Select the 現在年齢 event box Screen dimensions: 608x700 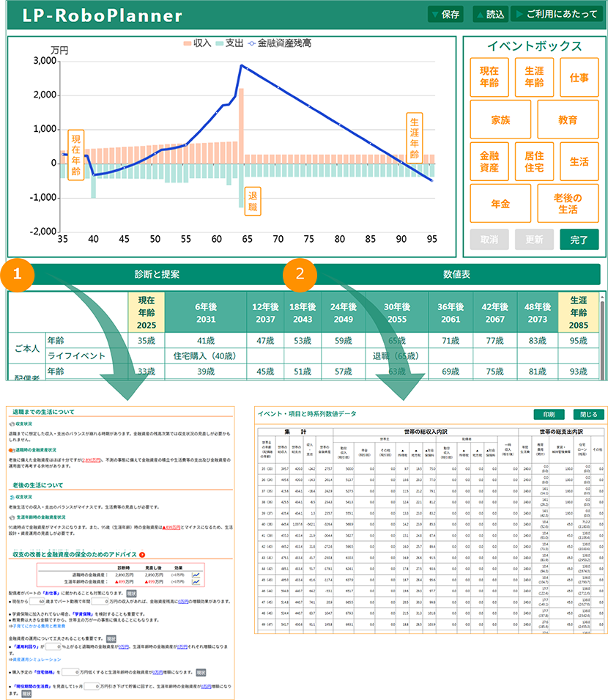489,78
